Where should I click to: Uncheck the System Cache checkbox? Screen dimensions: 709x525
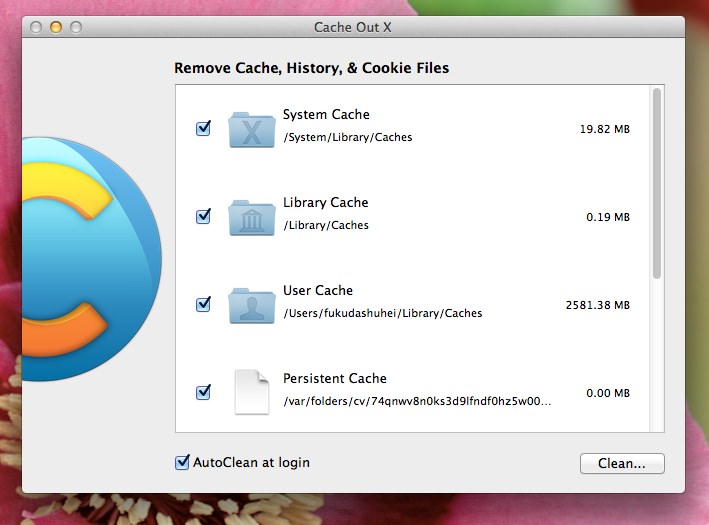click(203, 128)
